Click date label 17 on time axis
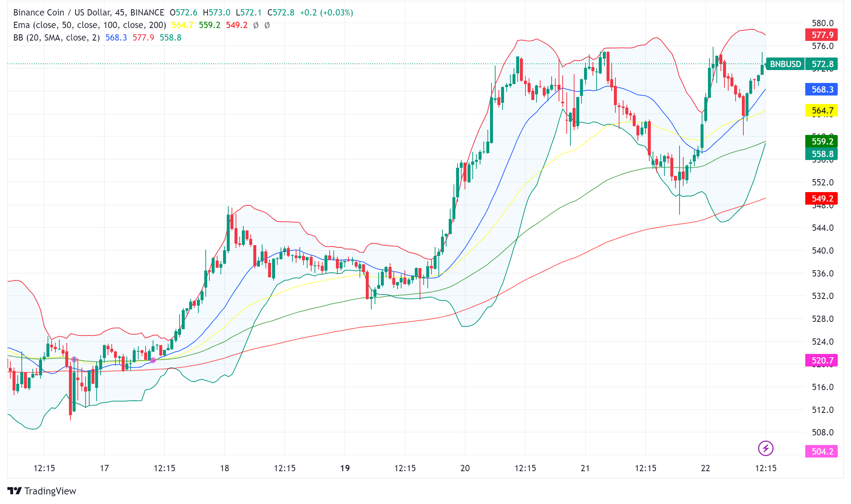851x504 pixels. pyautogui.click(x=104, y=468)
